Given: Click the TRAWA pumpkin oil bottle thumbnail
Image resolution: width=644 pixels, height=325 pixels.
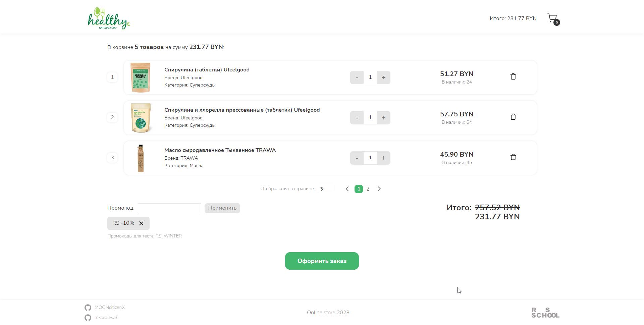Looking at the screenshot, I should coord(141,158).
